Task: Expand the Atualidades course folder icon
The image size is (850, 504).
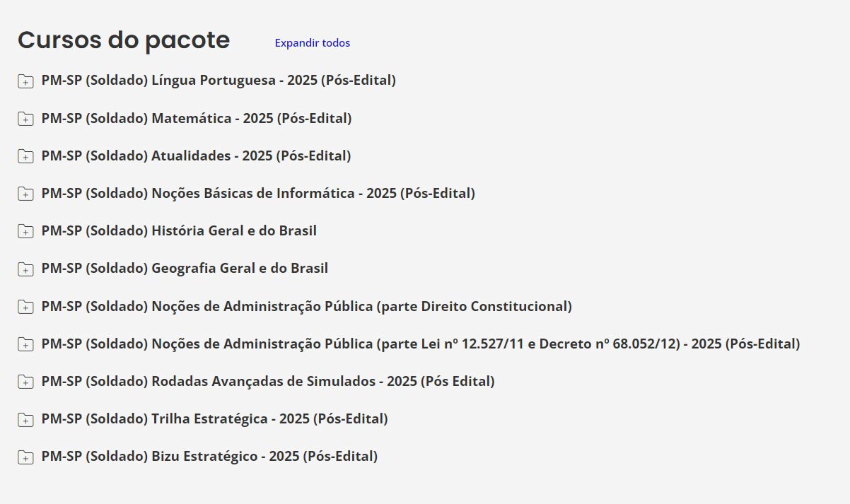Action: (25, 156)
